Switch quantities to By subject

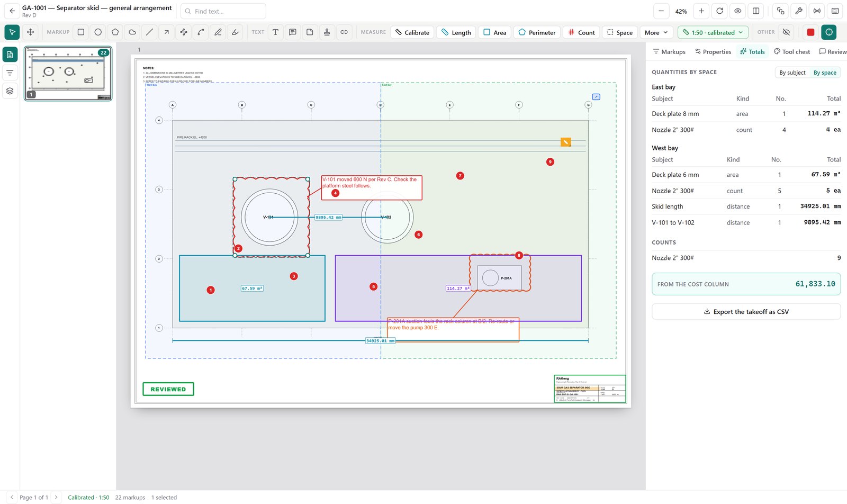[792, 73]
